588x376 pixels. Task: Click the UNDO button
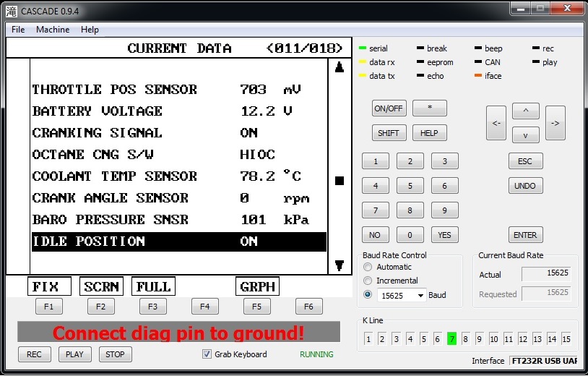tap(525, 186)
